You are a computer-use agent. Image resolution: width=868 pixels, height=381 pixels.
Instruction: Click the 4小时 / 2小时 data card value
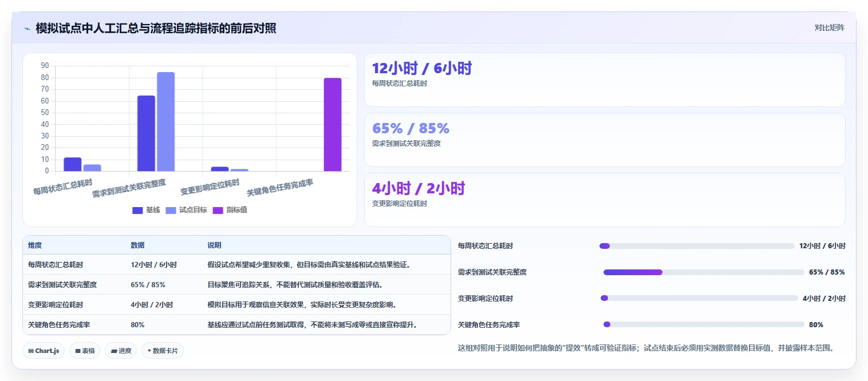pos(419,188)
